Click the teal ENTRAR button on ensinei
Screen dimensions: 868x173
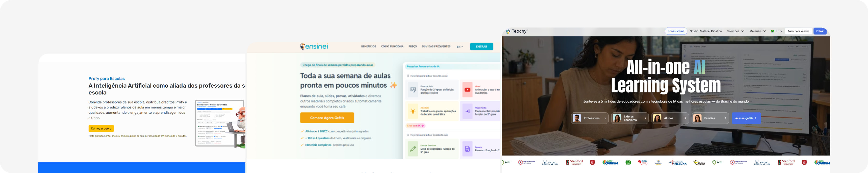(481, 47)
